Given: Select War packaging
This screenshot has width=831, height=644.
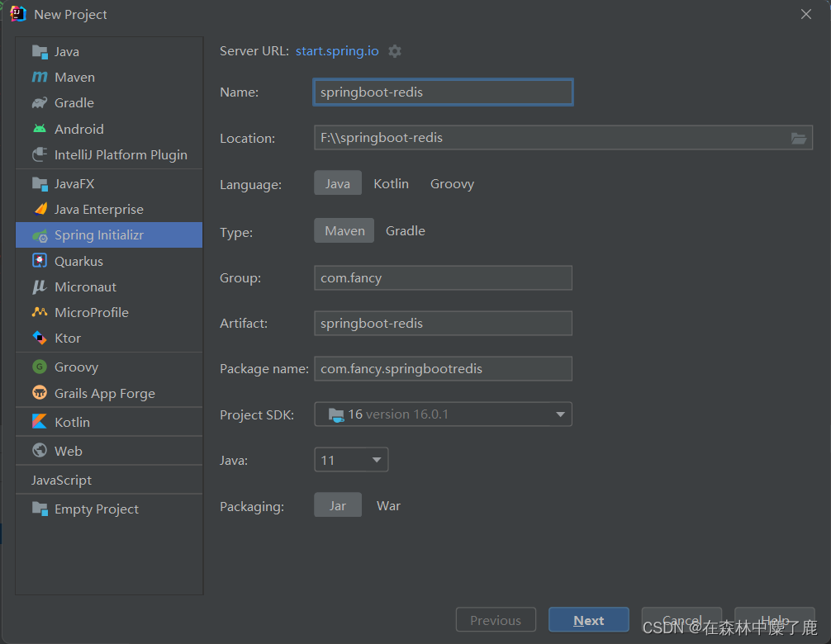Looking at the screenshot, I should (388, 505).
